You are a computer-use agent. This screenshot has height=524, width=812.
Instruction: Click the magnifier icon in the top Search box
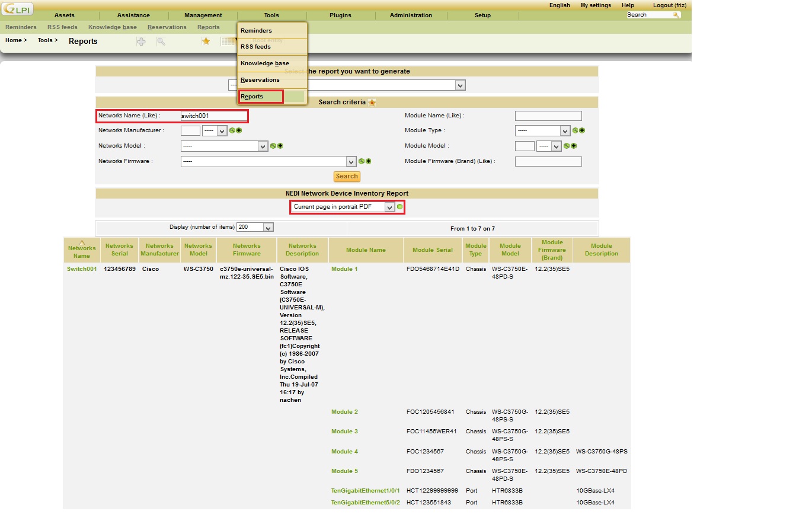[676, 15]
